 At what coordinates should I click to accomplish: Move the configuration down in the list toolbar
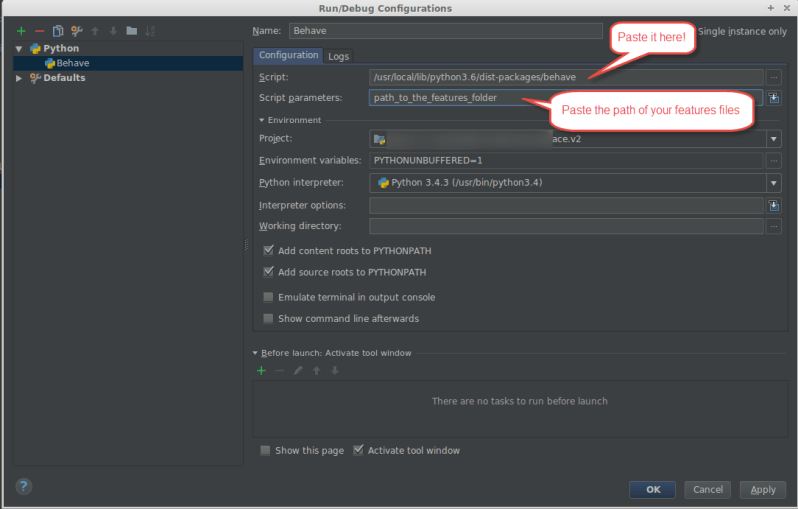[x=113, y=31]
